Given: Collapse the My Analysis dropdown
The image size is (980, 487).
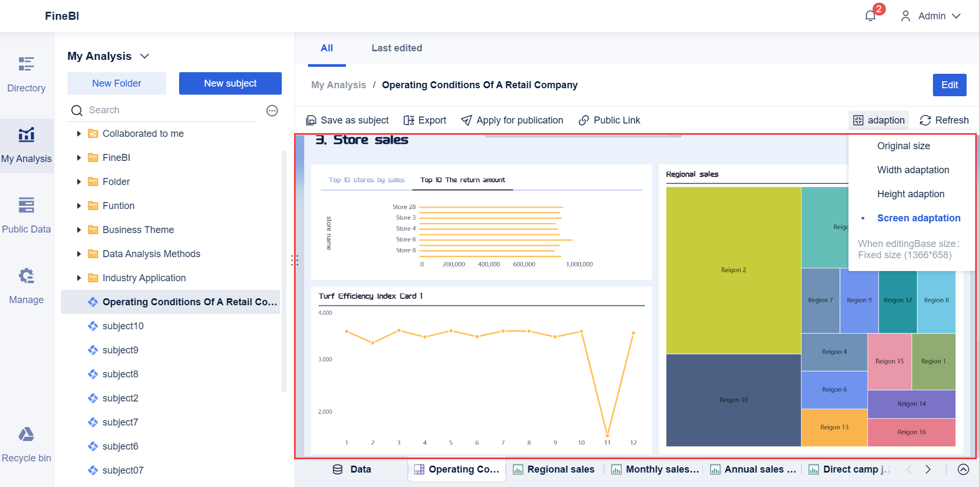Looking at the screenshot, I should coord(144,56).
